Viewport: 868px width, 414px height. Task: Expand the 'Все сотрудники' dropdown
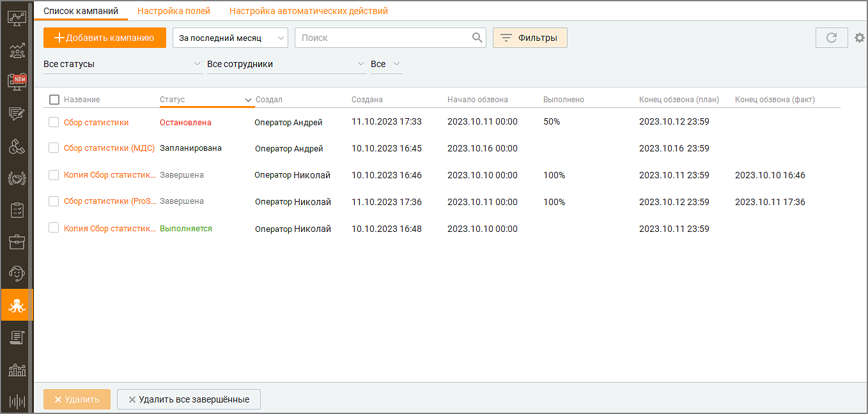[x=286, y=65]
